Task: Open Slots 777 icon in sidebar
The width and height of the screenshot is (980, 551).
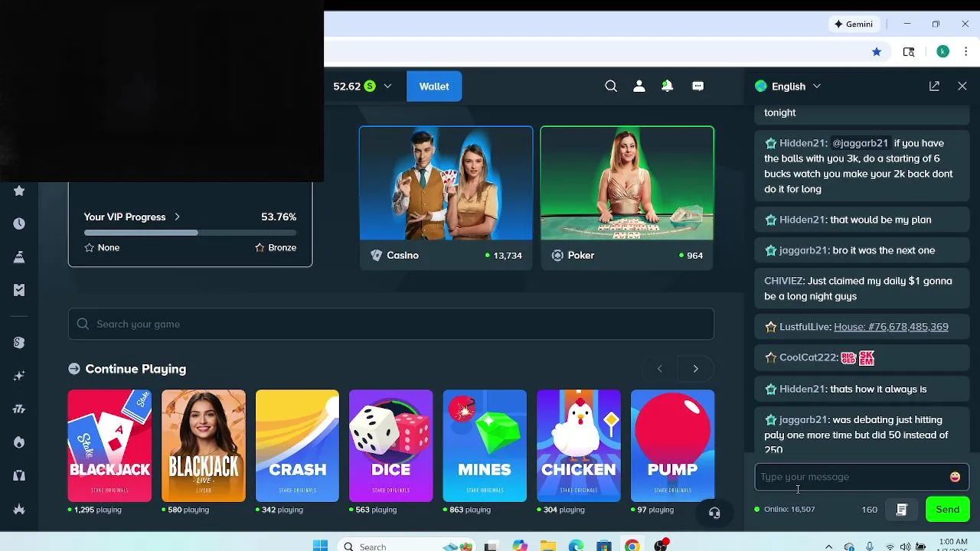Action: (19, 409)
